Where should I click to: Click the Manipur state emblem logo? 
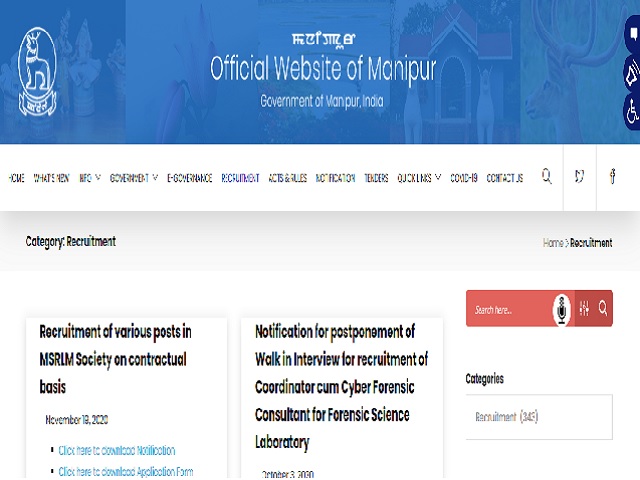[37, 72]
